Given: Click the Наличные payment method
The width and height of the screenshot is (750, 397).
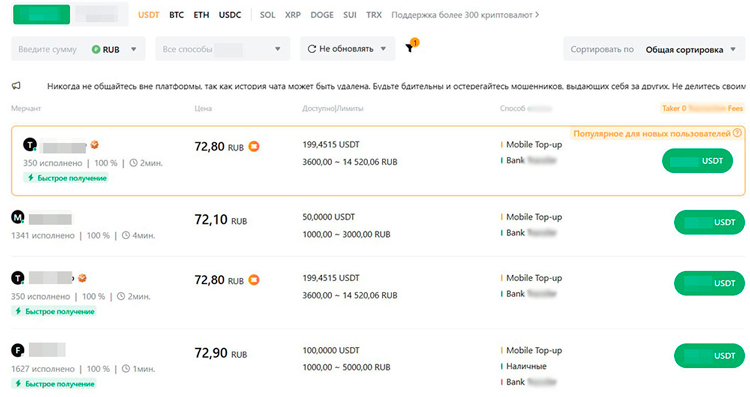Looking at the screenshot, I should (x=526, y=366).
